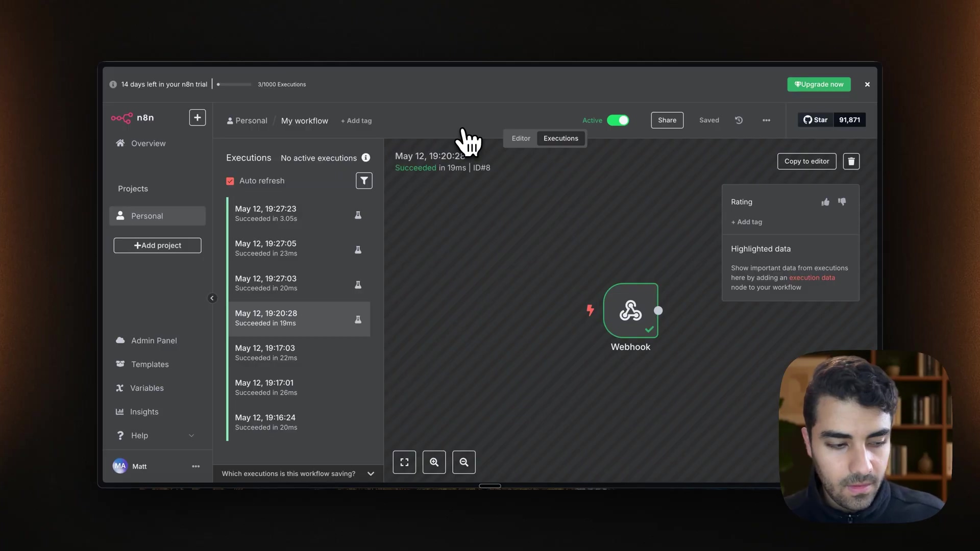The width and height of the screenshot is (980, 551).
Task: Delete this execution with trash icon
Action: tap(851, 161)
